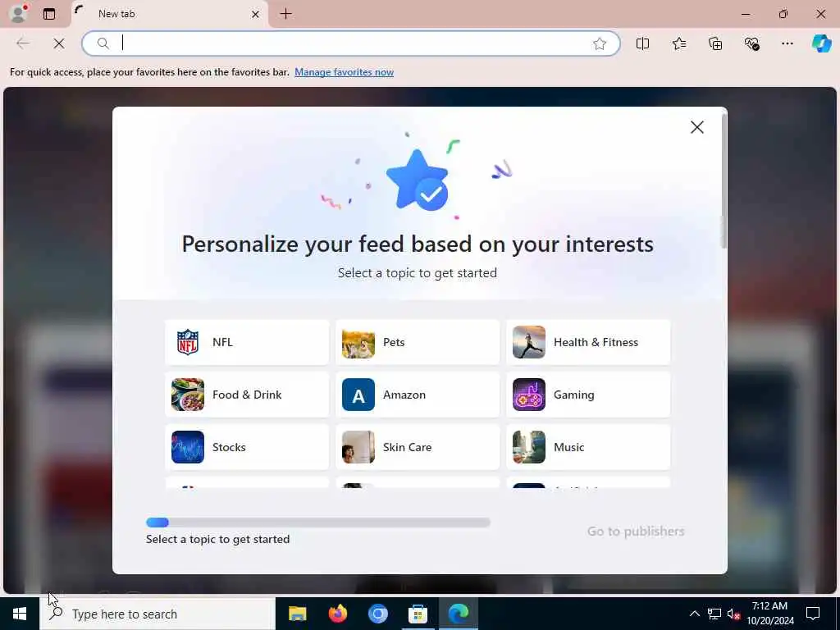Go back with the back arrow

pos(22,43)
